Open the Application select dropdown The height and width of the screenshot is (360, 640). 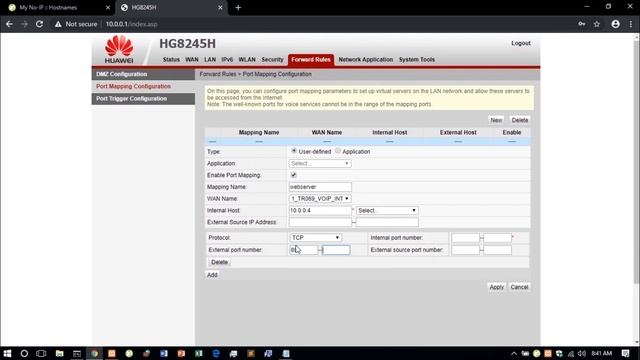click(320, 163)
